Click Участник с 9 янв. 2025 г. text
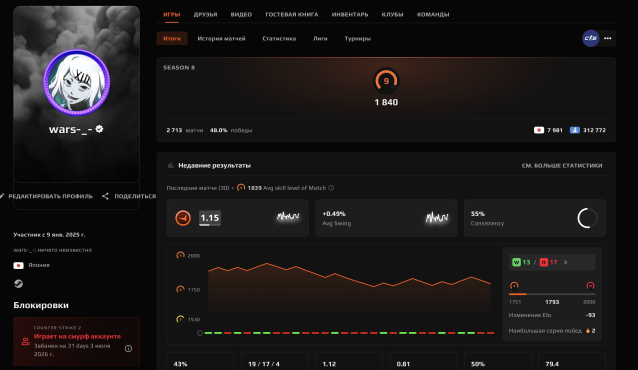This screenshot has width=638, height=370. tap(49, 235)
